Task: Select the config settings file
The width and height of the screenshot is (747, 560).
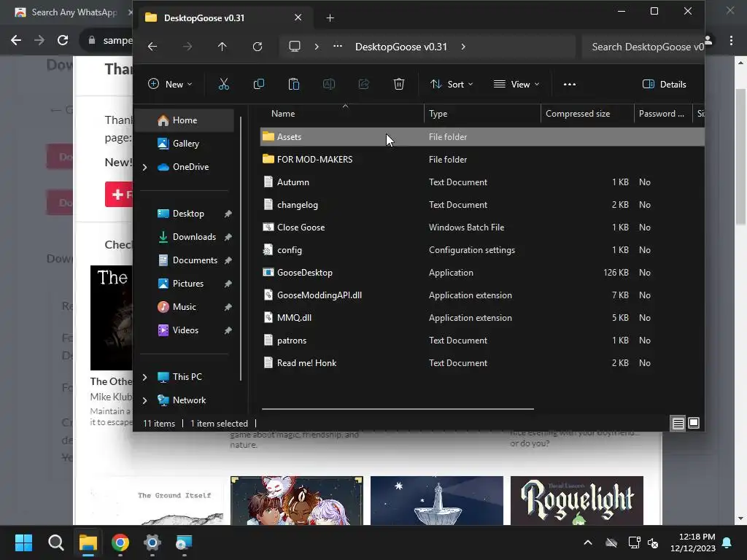Action: pos(482,250)
